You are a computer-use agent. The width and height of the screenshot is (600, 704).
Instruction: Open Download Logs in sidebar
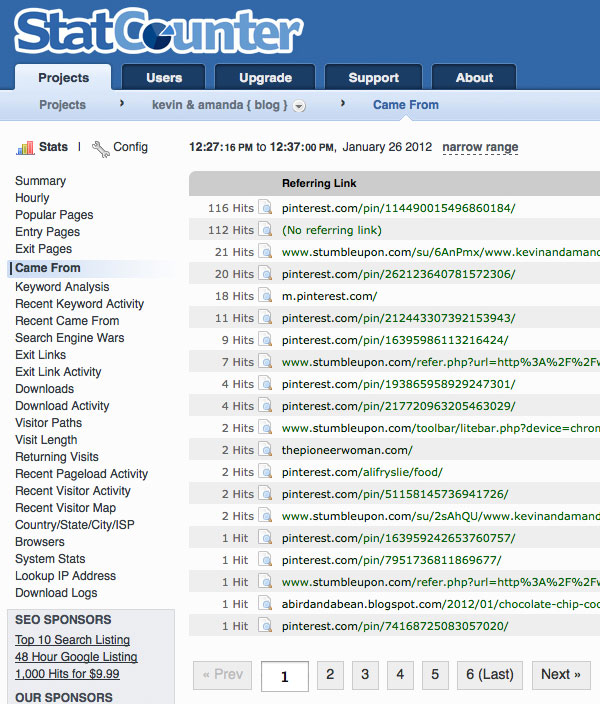tap(56, 593)
